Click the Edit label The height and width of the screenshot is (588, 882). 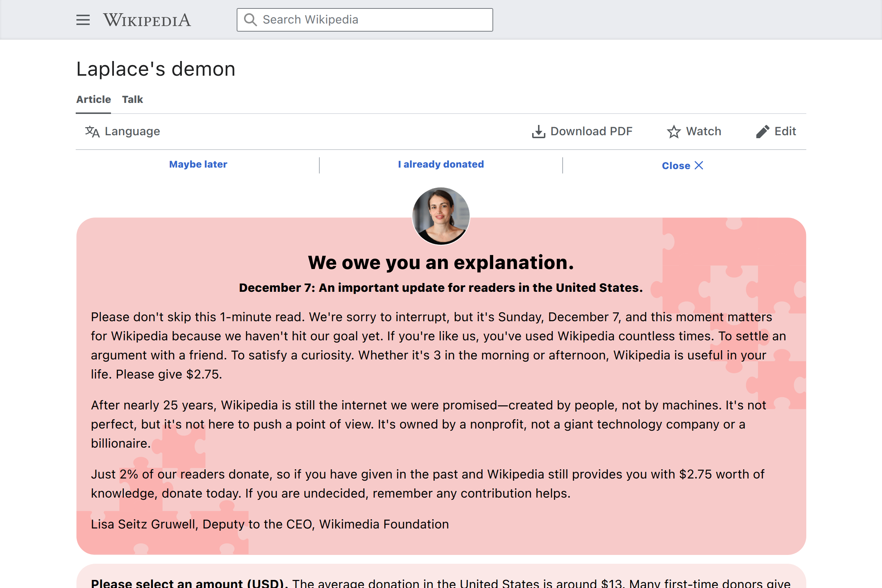pyautogui.click(x=785, y=131)
